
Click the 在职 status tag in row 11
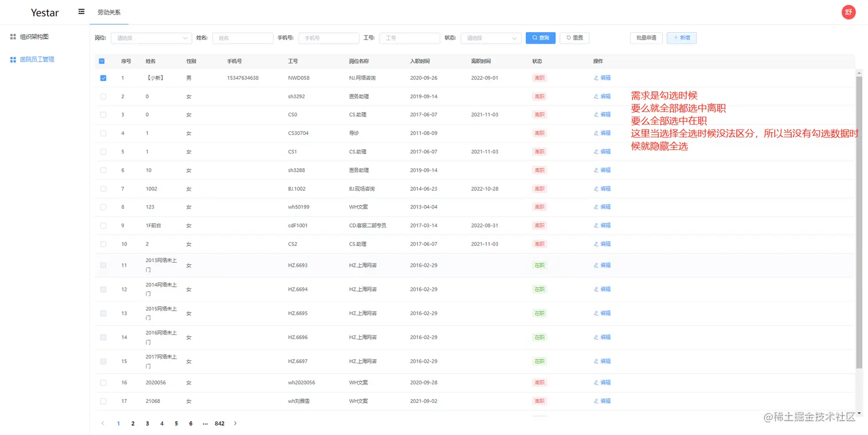[540, 265]
